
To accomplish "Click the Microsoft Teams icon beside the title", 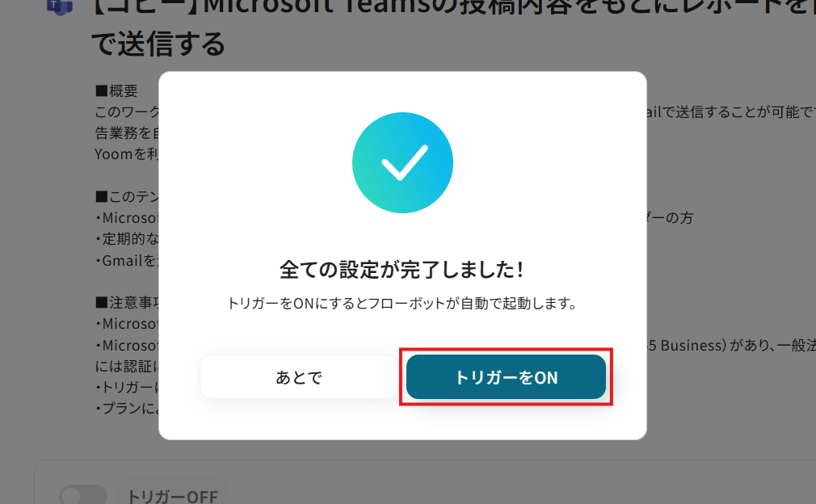I will (59, 6).
